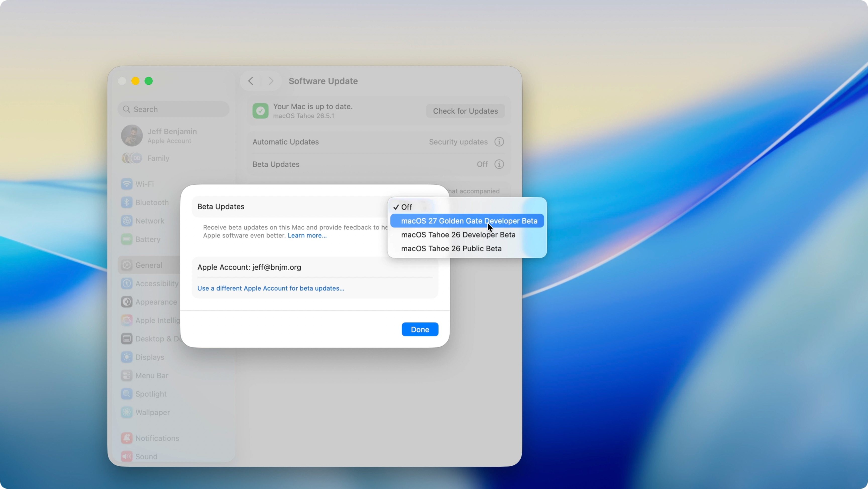868x489 pixels.
Task: Open the Learn more link
Action: (307, 235)
